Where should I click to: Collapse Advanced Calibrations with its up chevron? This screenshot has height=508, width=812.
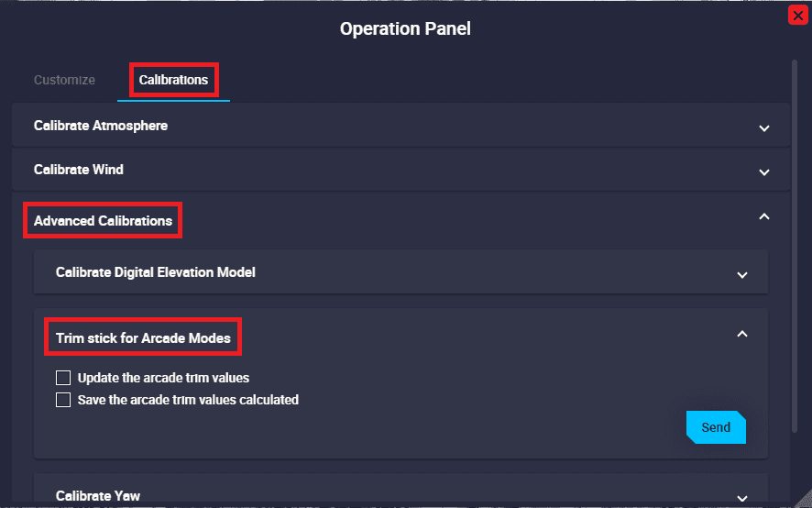pos(764,217)
